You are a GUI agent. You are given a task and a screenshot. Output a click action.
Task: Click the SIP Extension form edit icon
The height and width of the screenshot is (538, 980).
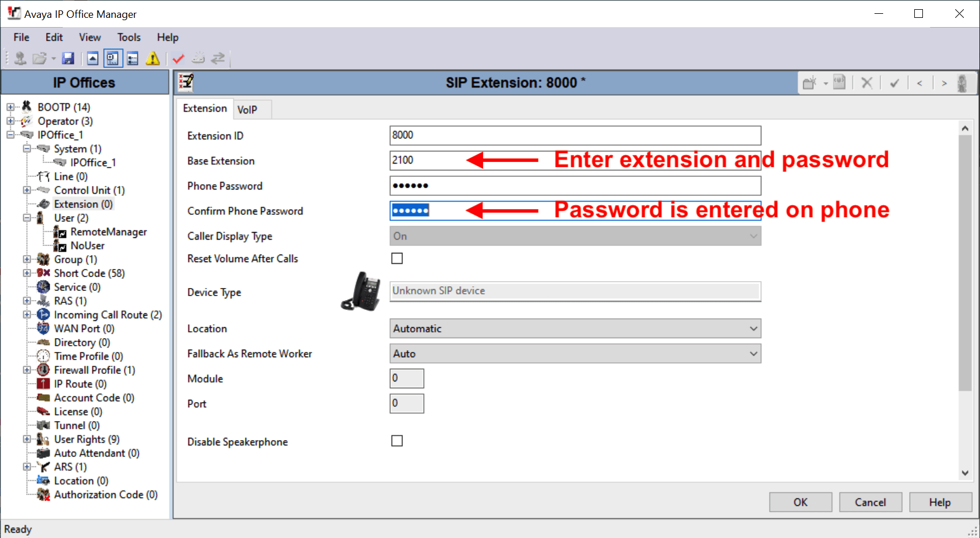[x=186, y=82]
